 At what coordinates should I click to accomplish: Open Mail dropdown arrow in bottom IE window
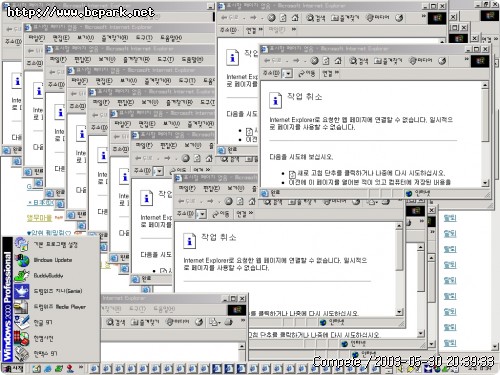click(218, 323)
